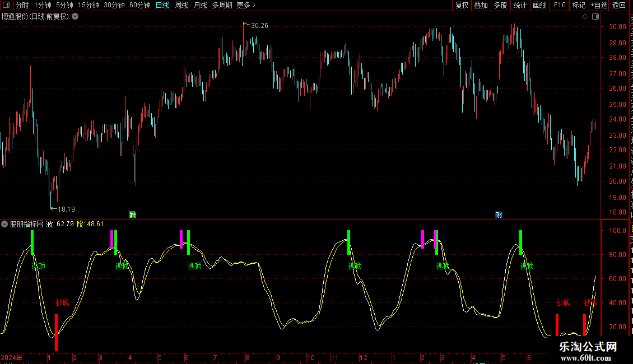Click the 叠加 overlay button
This screenshot has height=364, width=633.
(x=481, y=5)
